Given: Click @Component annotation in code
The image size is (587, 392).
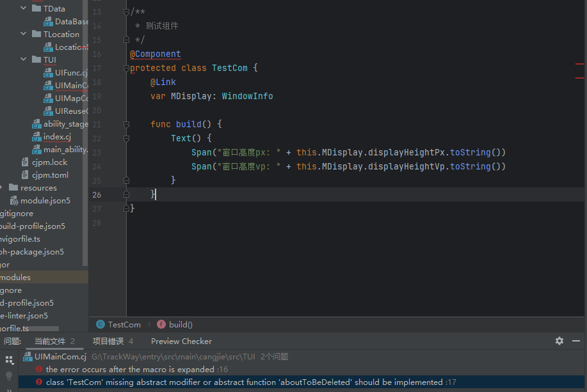Looking at the screenshot, I should point(156,54).
